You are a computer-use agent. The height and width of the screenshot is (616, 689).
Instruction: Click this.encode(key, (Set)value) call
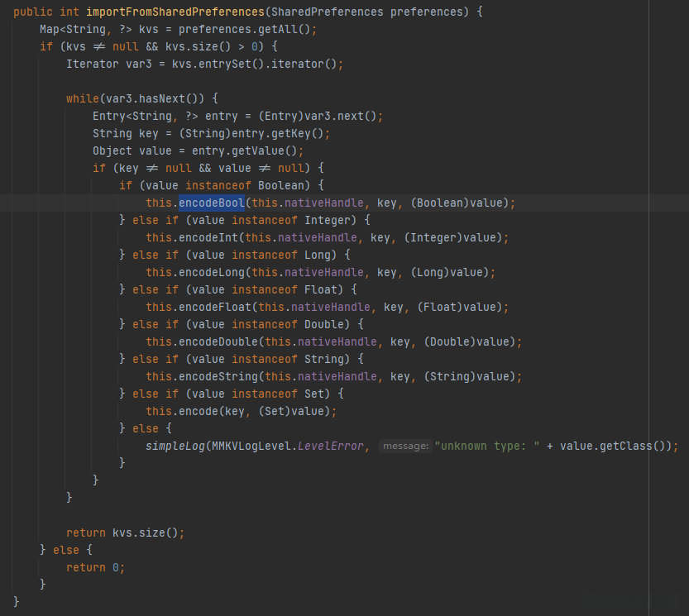[237, 411]
